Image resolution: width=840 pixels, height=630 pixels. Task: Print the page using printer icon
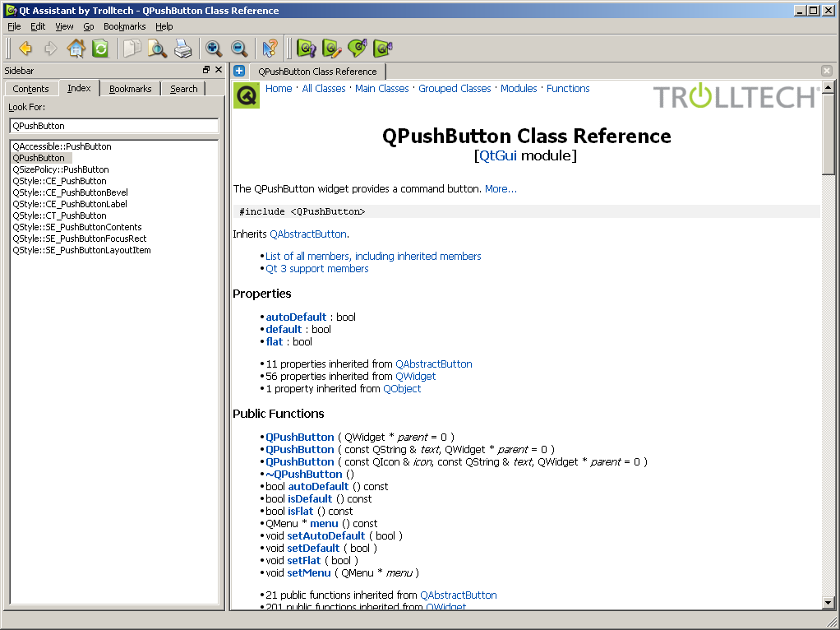[182, 49]
